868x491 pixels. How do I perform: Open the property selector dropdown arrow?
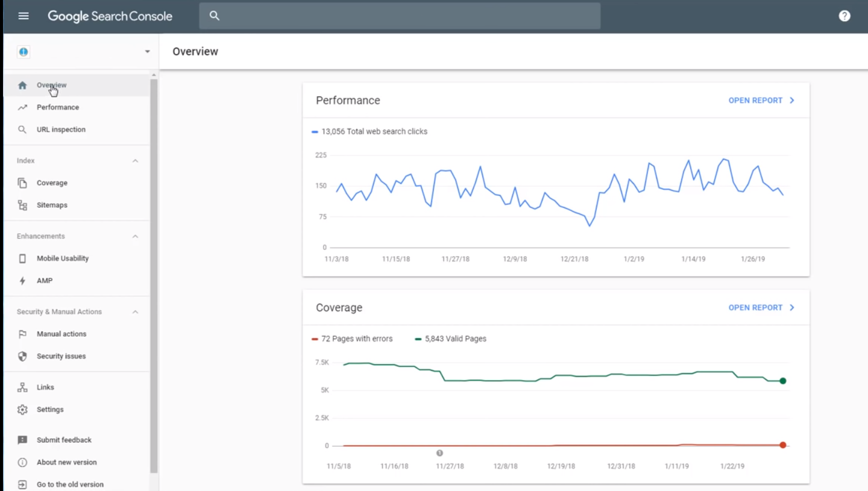(147, 52)
